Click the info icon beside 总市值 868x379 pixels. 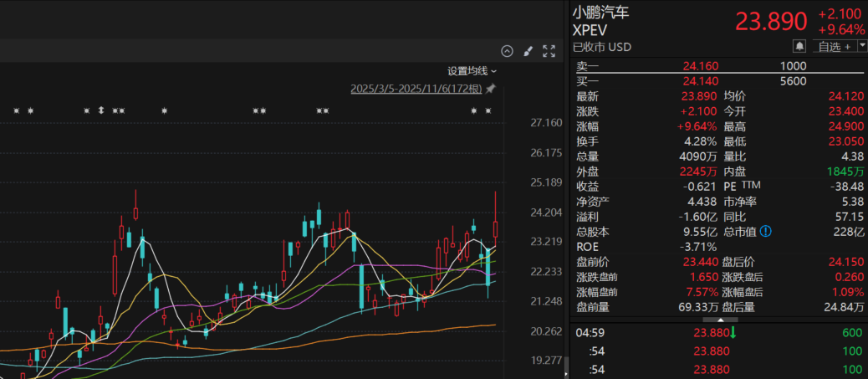point(765,232)
